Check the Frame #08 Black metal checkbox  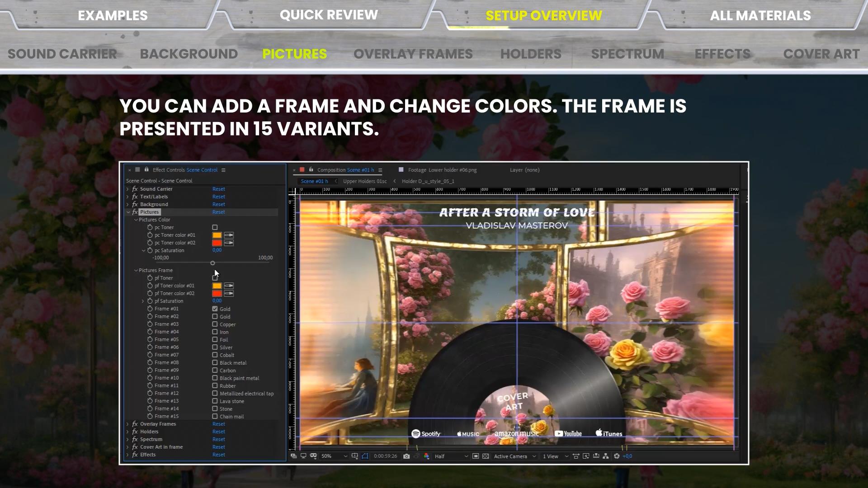[x=215, y=363]
